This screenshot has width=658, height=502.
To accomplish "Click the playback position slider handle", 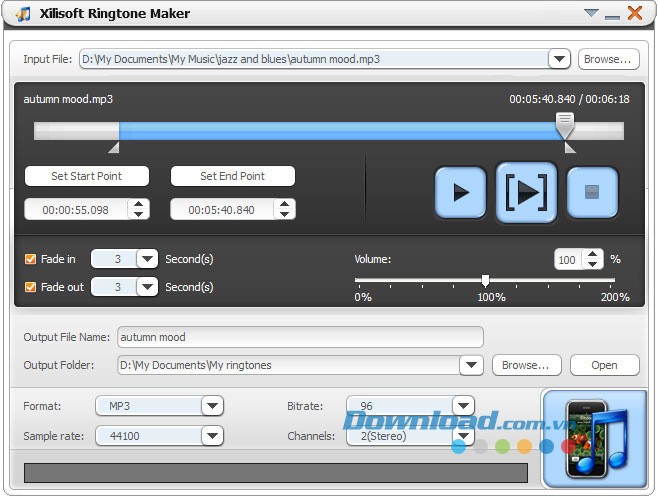I will tap(565, 126).
